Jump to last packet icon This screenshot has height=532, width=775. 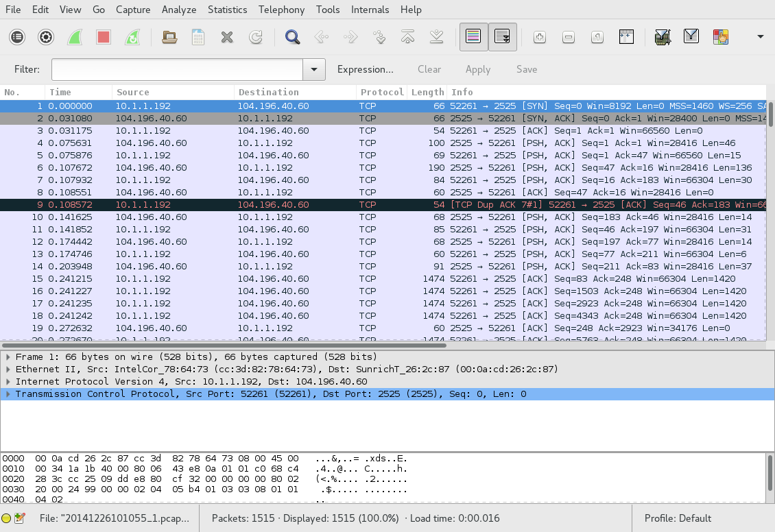436,37
